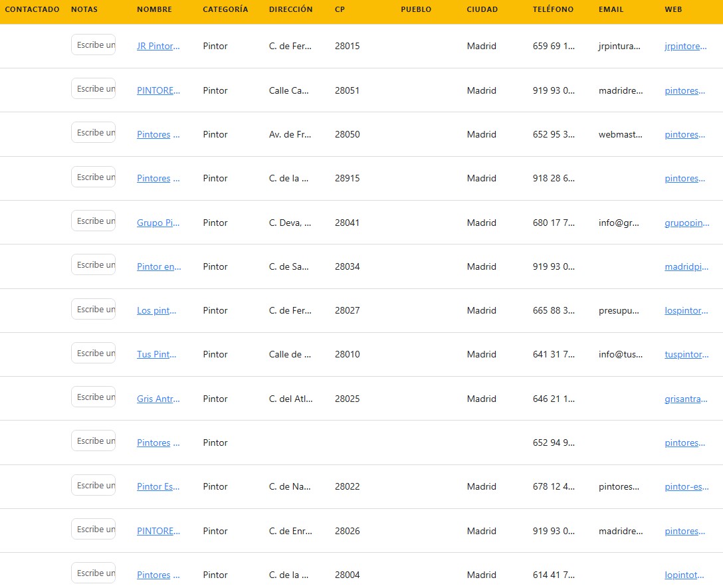Click the NOMBRE column header

tap(154, 9)
